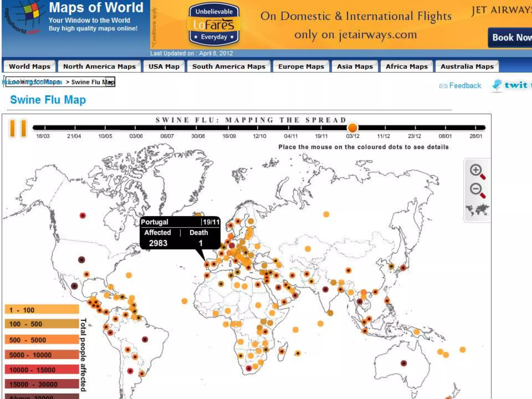Open the Looking for Maps dropdown arrow
The width and height of the screenshot is (532, 399).
pos(110,82)
